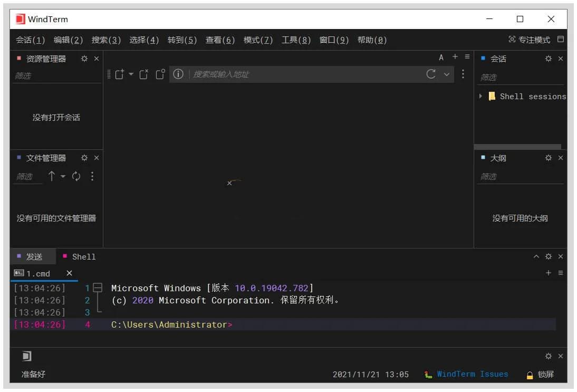
Task: Expand the Shell sessions tree node
Action: click(x=480, y=96)
